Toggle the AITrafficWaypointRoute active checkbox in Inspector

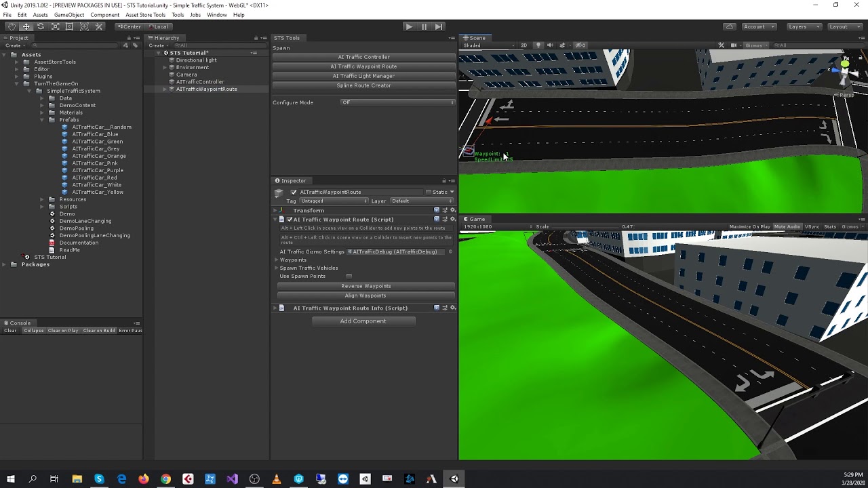click(x=294, y=192)
